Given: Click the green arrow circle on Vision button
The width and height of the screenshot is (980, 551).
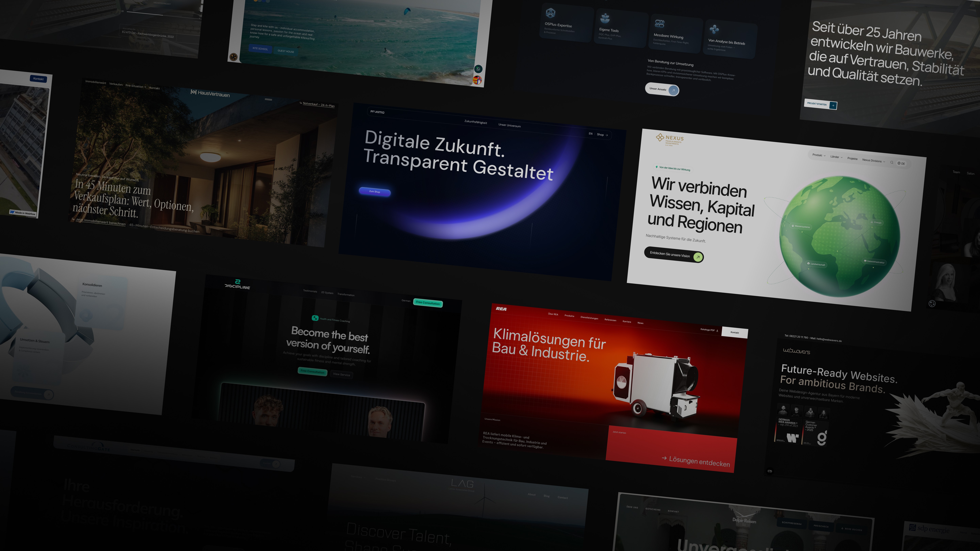Looking at the screenshot, I should 698,257.
